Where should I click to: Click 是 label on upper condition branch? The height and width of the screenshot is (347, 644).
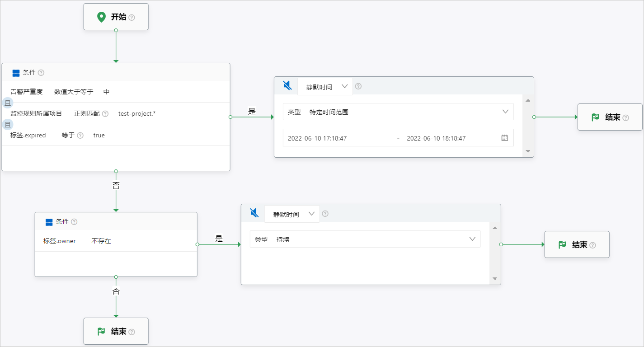pos(252,111)
